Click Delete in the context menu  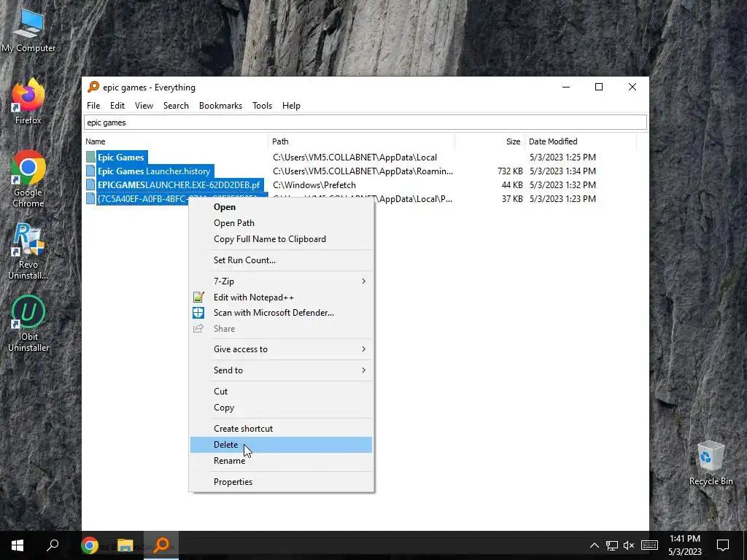click(281, 444)
